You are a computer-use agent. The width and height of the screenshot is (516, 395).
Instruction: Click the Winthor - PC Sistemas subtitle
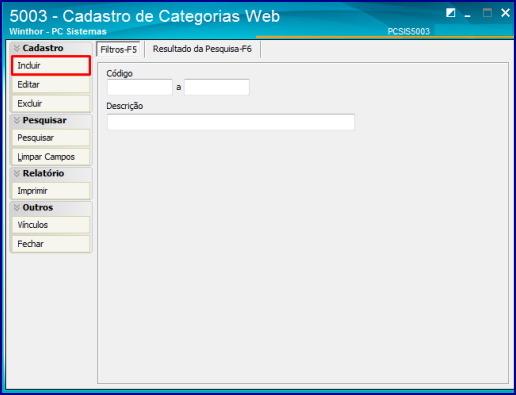point(58,31)
